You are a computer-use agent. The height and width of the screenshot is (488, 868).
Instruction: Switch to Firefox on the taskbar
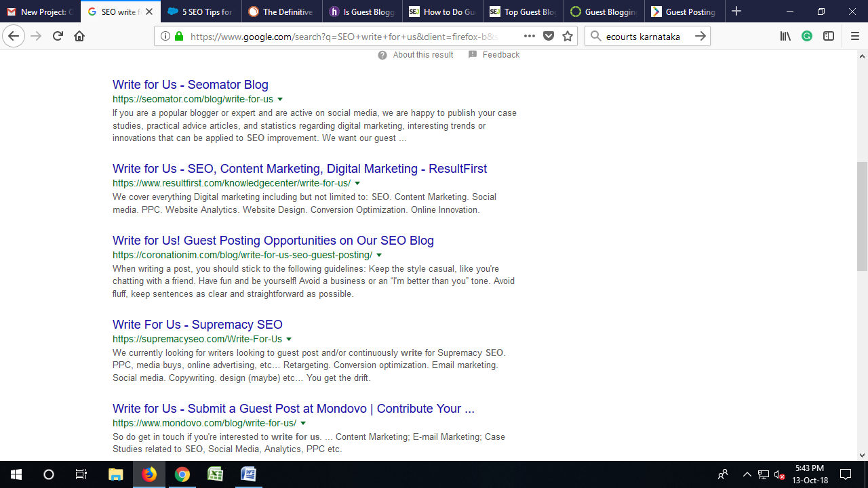click(149, 474)
